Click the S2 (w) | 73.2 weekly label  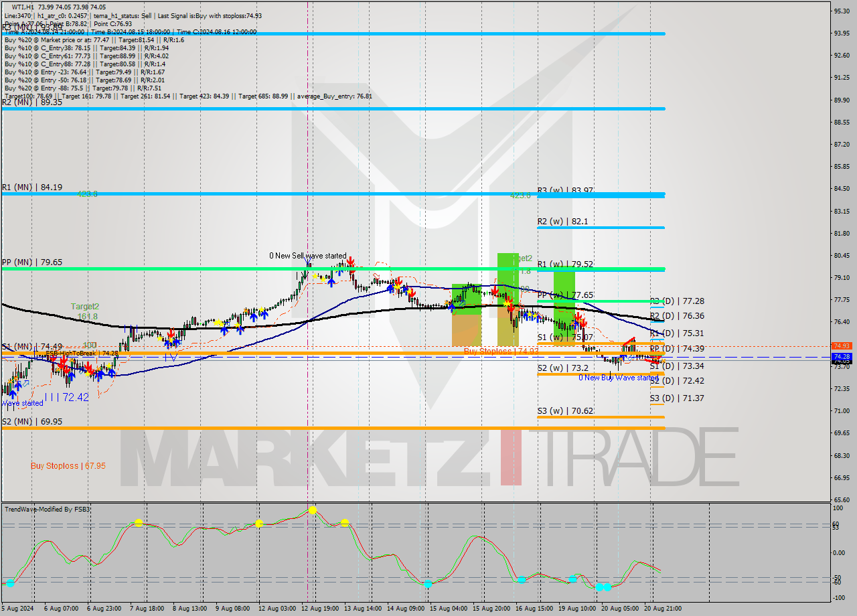562,368
